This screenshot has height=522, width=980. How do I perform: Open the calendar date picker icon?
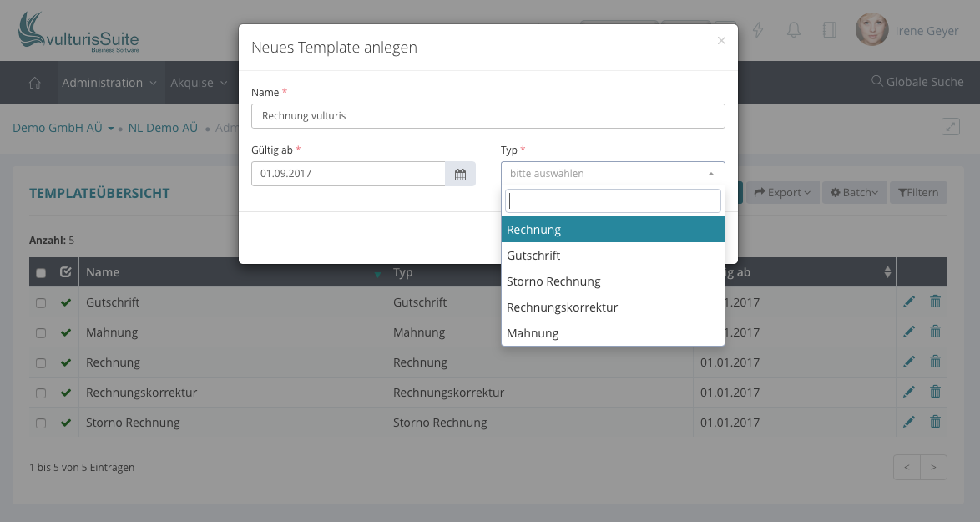click(460, 174)
